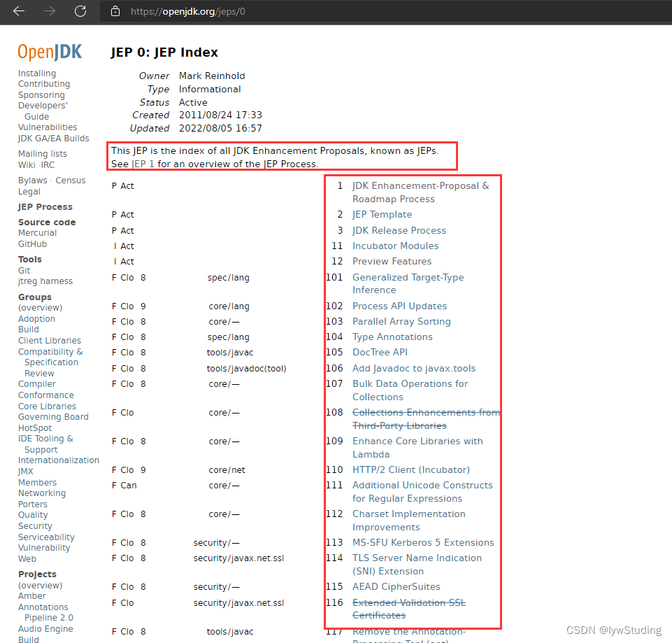Open the Mailing lists link

(43, 154)
